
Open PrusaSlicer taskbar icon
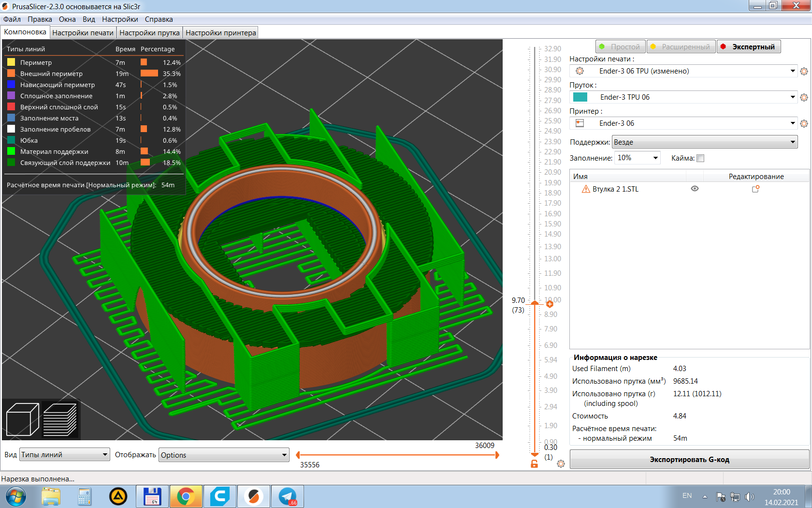(254, 496)
